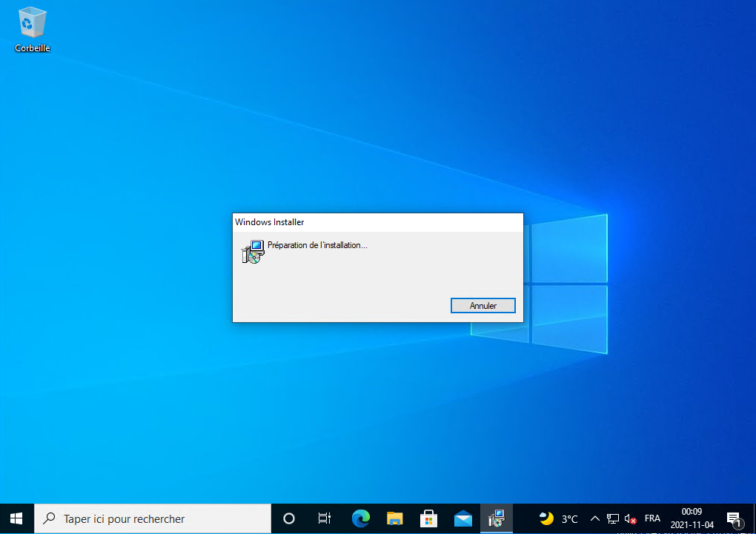Click the installer package icon in the dialog
This screenshot has height=534, width=756.
coord(252,253)
